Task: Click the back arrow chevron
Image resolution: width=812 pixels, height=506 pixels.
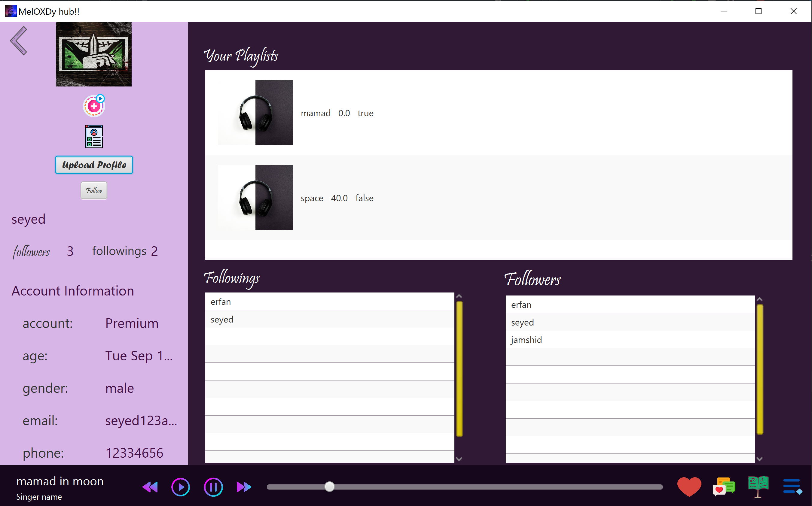Action: pos(19,41)
